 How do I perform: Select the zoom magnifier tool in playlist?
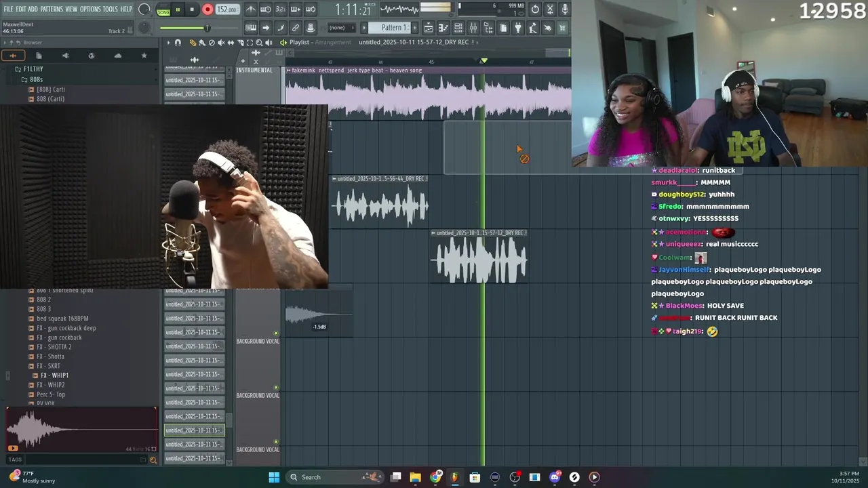pyautogui.click(x=259, y=43)
